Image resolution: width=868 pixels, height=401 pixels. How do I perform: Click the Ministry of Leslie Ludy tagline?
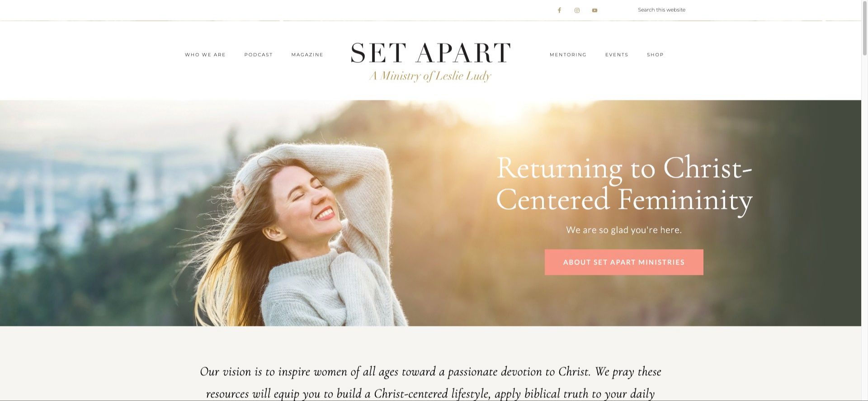[430, 75]
